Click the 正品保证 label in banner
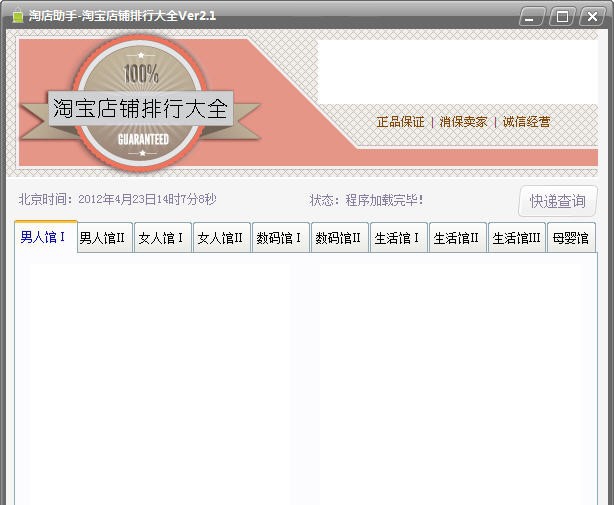 400,122
